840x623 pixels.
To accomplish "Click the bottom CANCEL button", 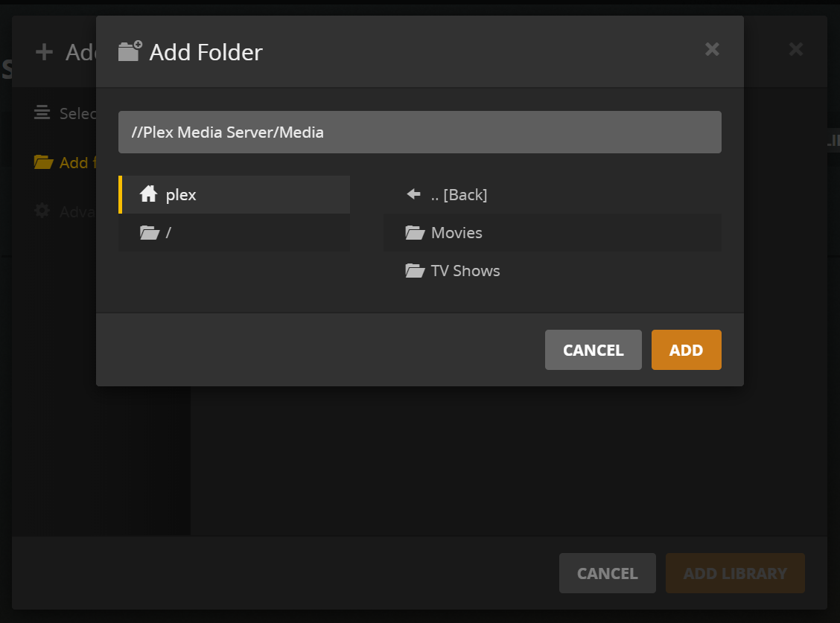I will point(608,573).
